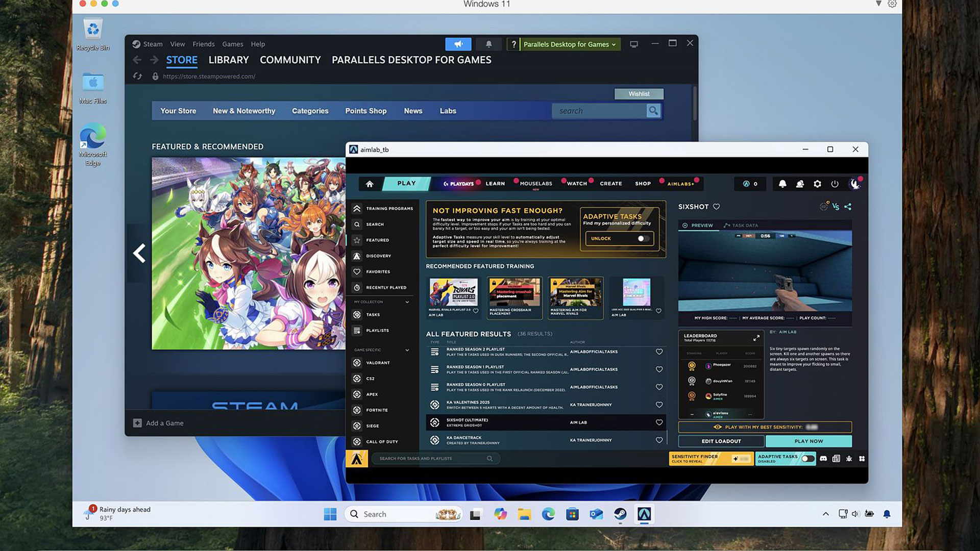The height and width of the screenshot is (551, 980).
Task: Open Steam notifications bell
Action: 488,44
